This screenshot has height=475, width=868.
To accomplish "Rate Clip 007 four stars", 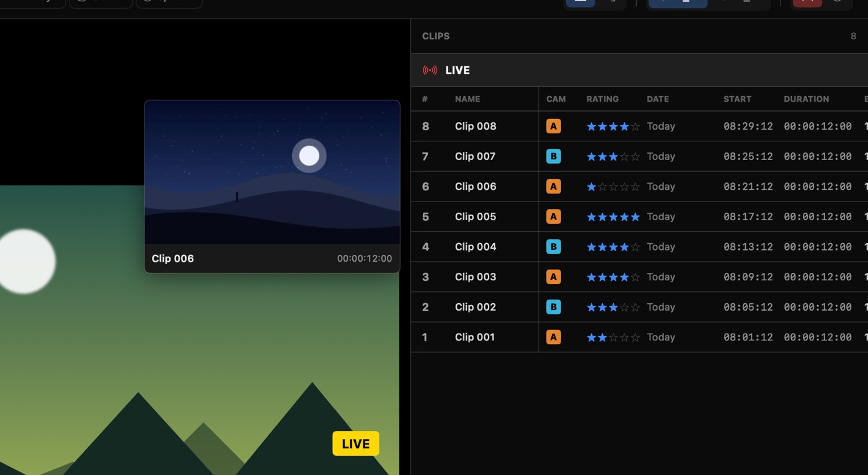I will point(624,156).
